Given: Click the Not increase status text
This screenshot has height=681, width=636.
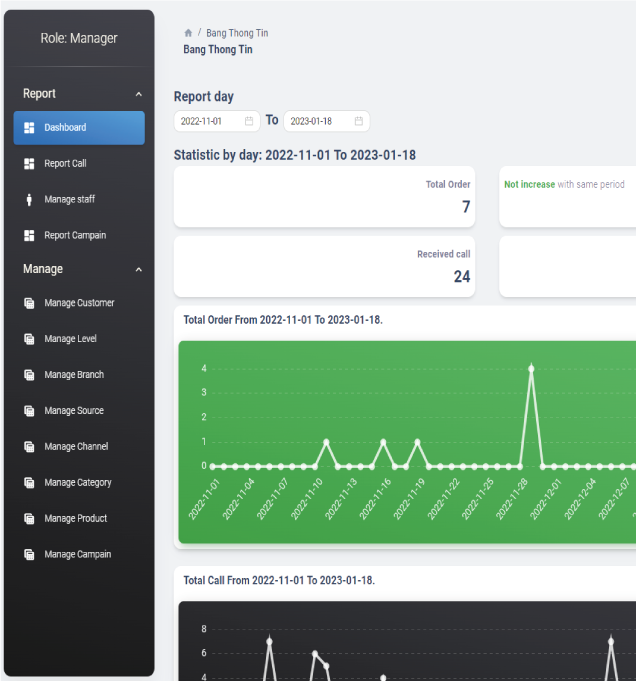Looking at the screenshot, I should click(529, 185).
